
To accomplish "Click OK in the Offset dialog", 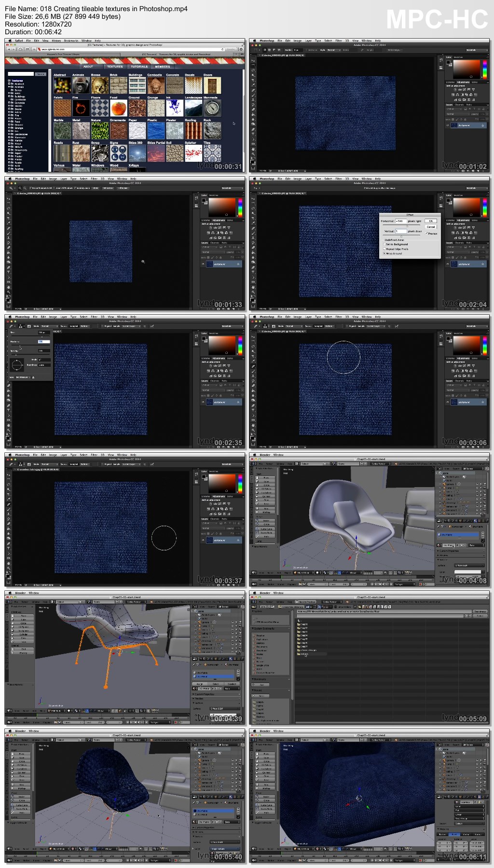I will [x=431, y=221].
